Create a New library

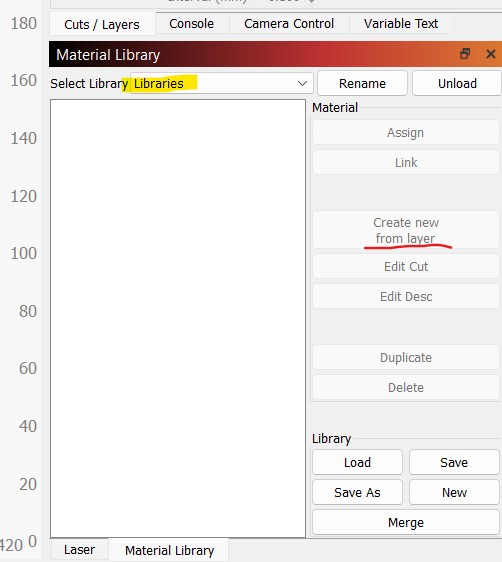pos(454,492)
